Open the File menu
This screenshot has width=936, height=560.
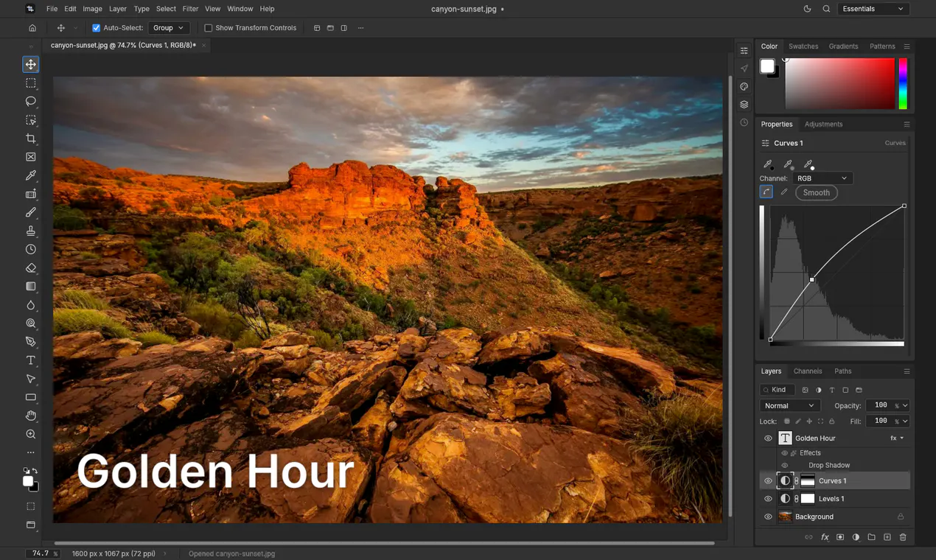click(52, 9)
